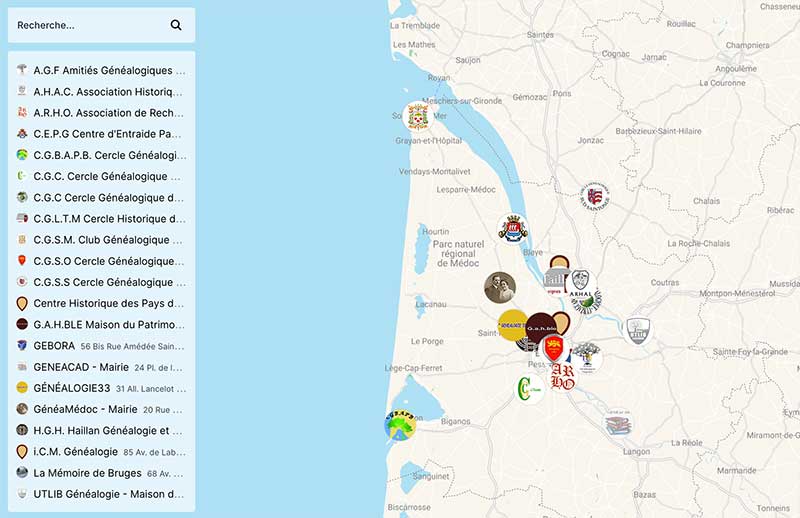Select UTLIB Généalogie - Maison list entry
This screenshot has width=800, height=518.
tap(102, 494)
